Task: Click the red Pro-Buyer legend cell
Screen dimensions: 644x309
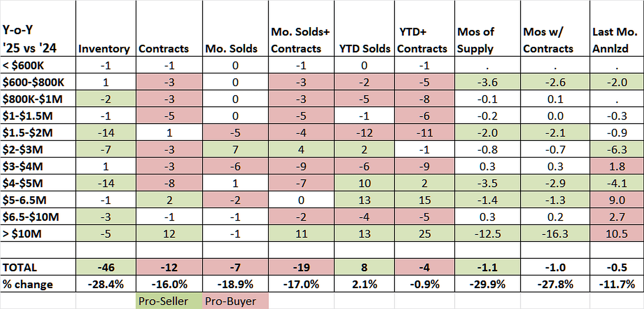Action: 235,301
